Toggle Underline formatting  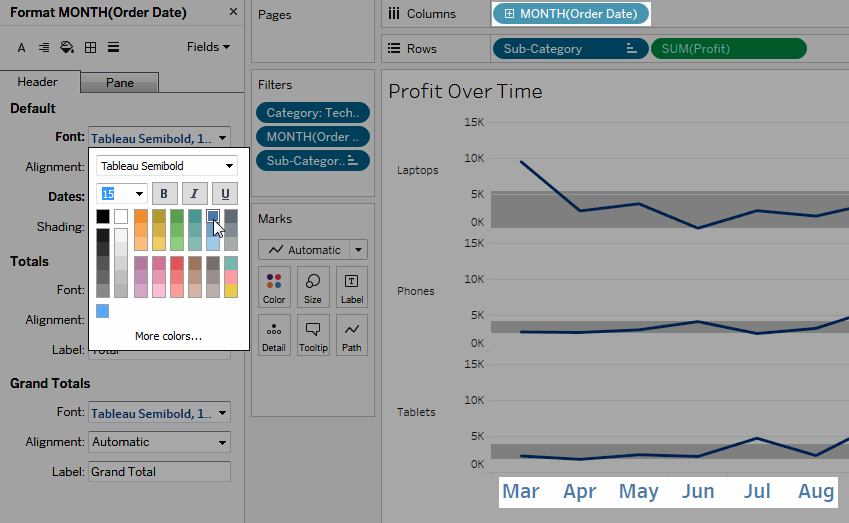225,194
